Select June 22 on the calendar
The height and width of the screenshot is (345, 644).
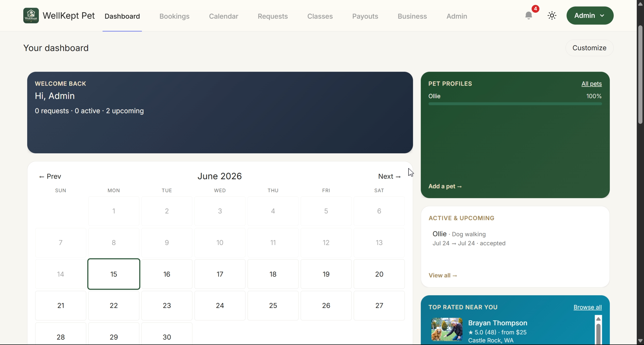(114, 306)
